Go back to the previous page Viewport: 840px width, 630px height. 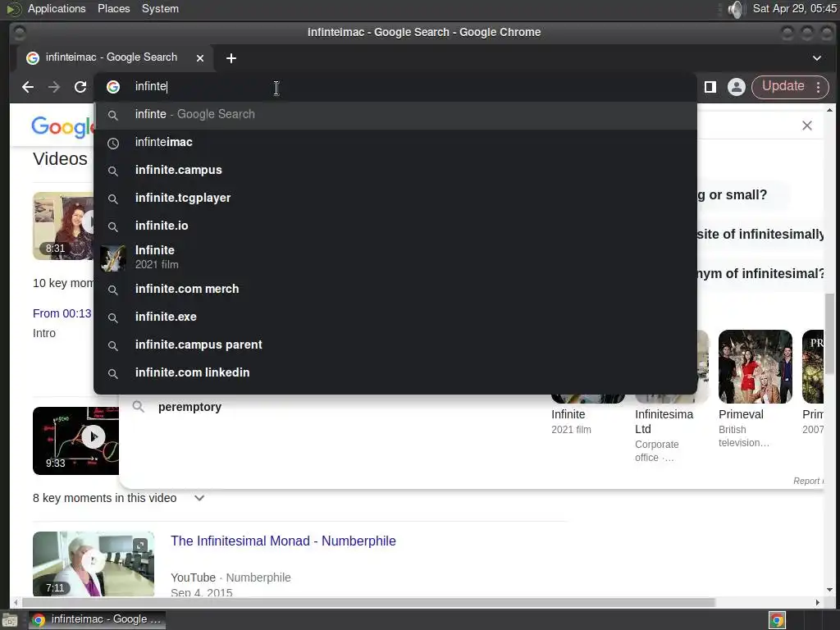tap(28, 87)
